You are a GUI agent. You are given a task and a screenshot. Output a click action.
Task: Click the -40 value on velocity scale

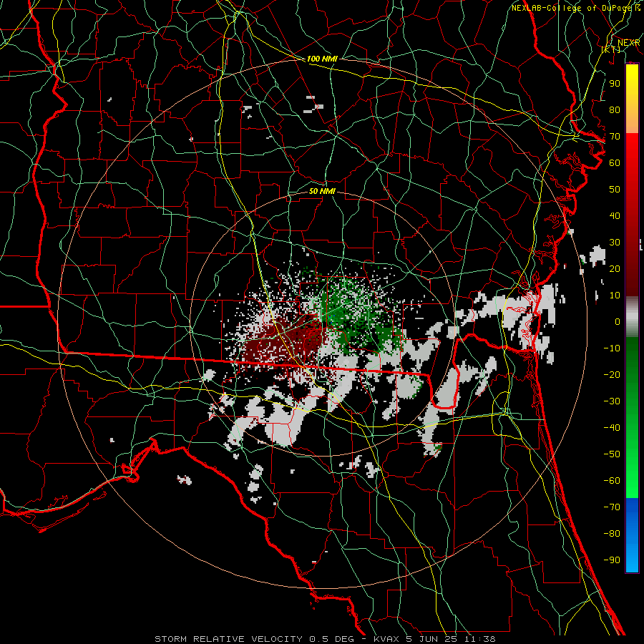click(612, 428)
